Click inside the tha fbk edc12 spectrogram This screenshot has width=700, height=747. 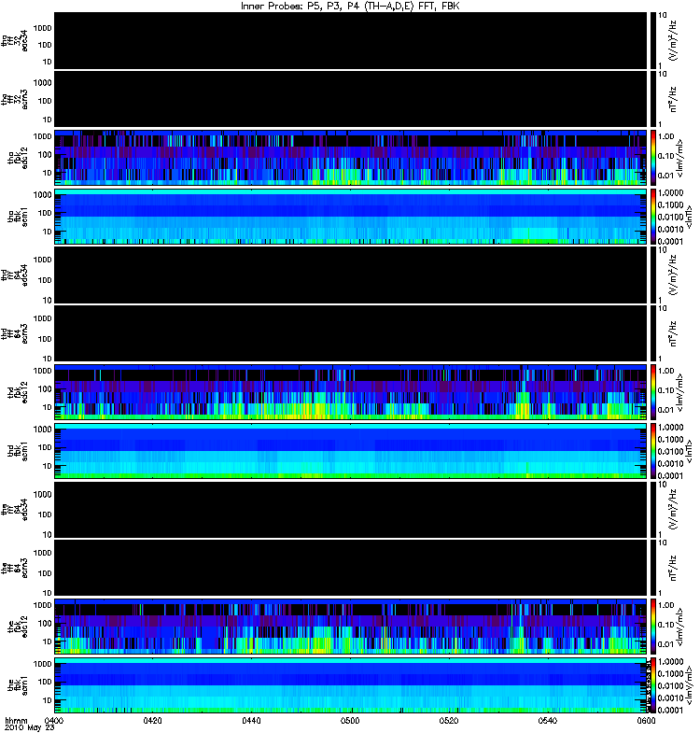351,158
